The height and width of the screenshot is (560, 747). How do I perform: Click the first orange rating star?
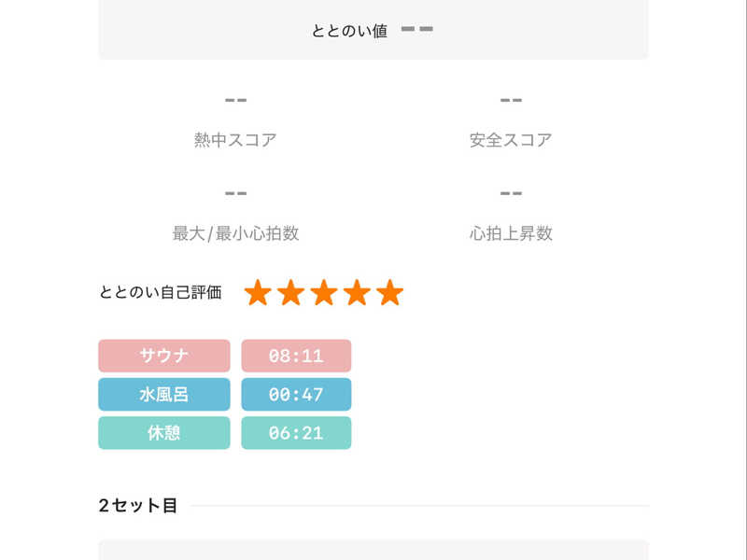coord(258,293)
